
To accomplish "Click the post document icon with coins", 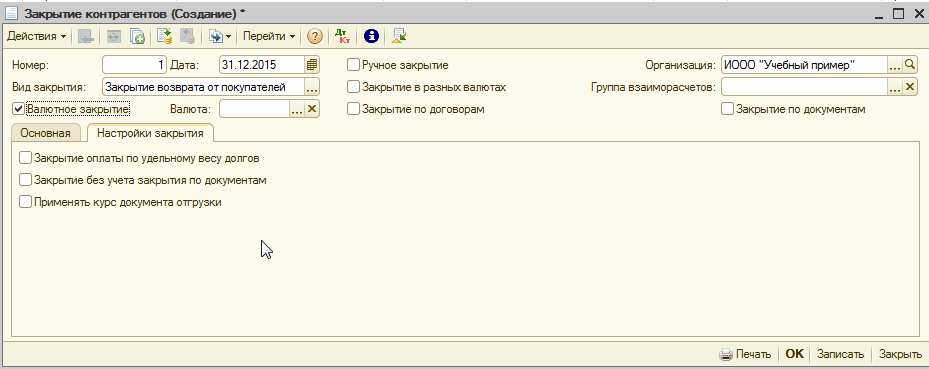I will click(x=164, y=37).
